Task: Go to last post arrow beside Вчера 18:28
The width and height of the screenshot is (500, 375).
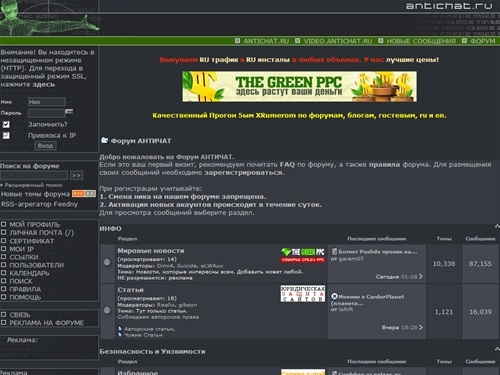Action: tap(421, 327)
